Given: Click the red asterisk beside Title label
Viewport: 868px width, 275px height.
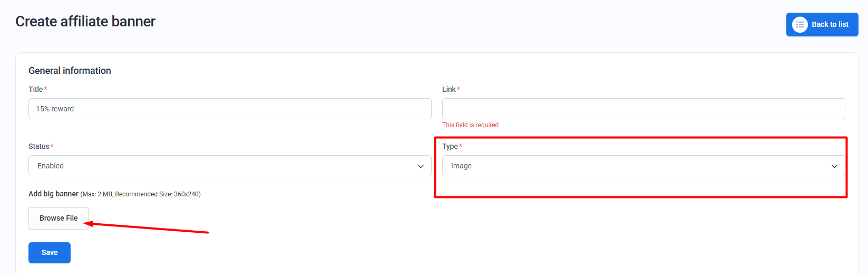Looking at the screenshot, I should [46, 89].
